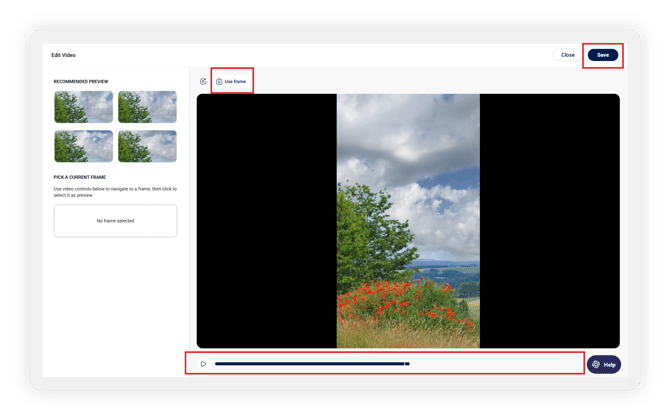
Task: Click the No frame selected placeholder box
Action: coord(115,221)
